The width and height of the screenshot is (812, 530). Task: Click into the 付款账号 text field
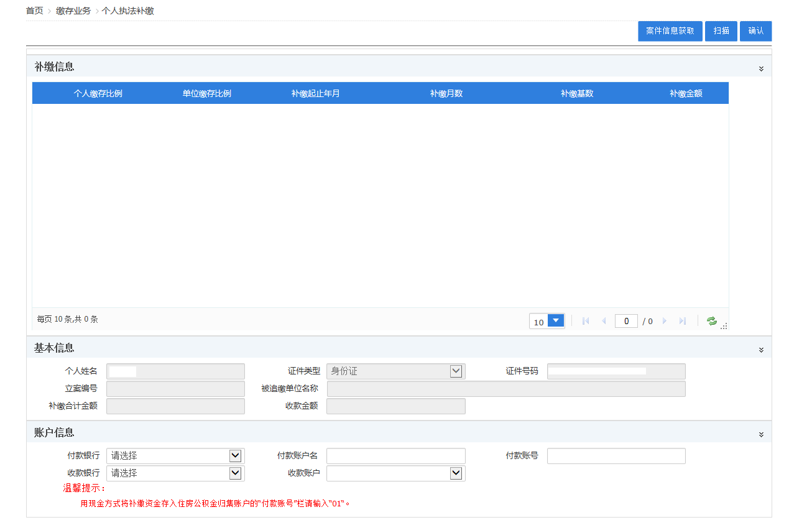(616, 456)
